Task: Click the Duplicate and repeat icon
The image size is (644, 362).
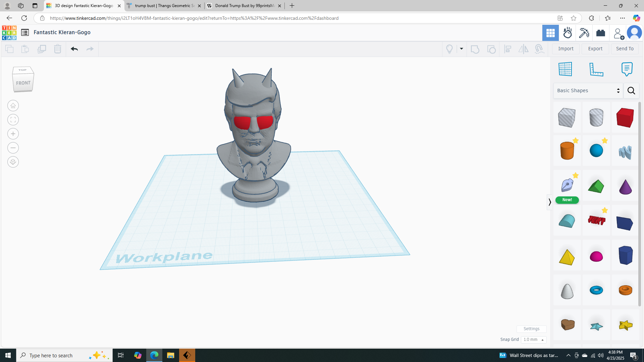Action: coord(42,49)
